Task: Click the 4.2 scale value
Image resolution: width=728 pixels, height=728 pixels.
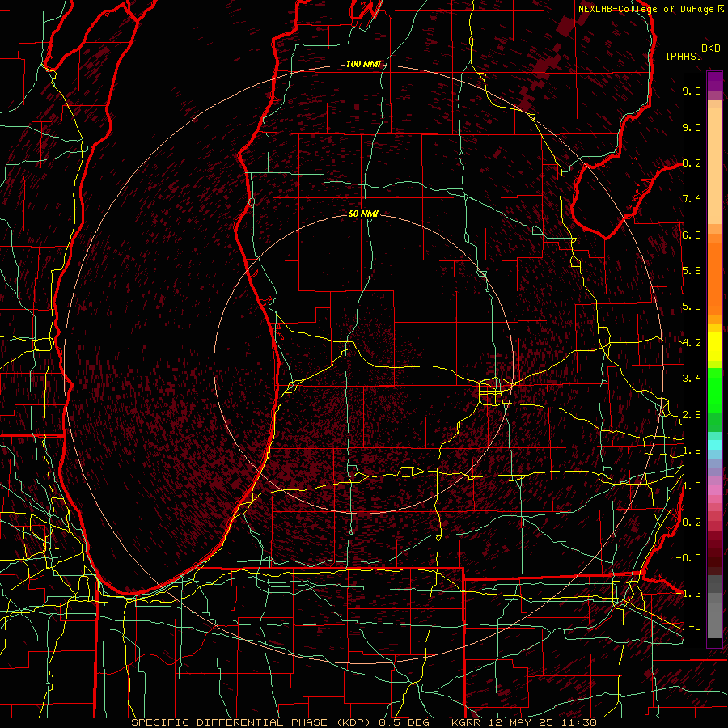Action: pyautogui.click(x=692, y=343)
